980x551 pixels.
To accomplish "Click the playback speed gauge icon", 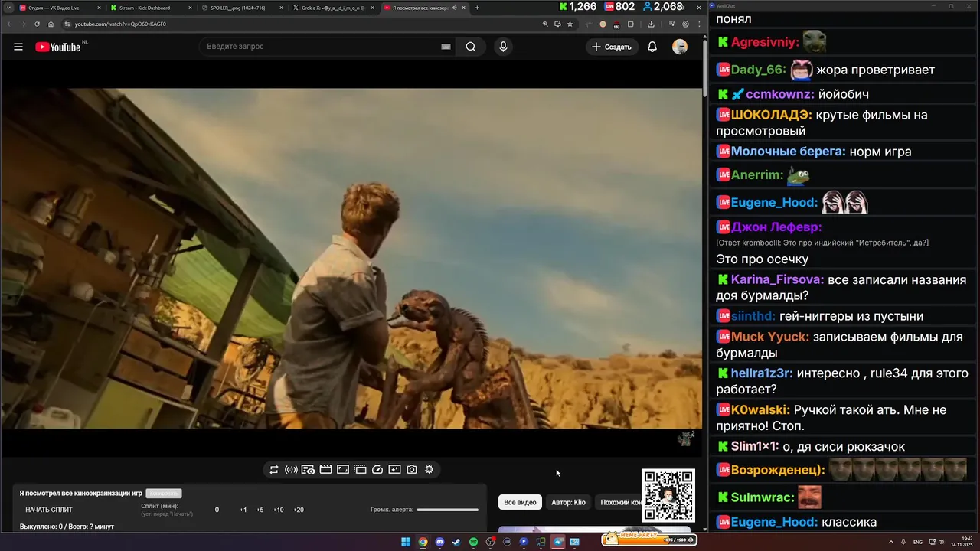I will pyautogui.click(x=377, y=470).
